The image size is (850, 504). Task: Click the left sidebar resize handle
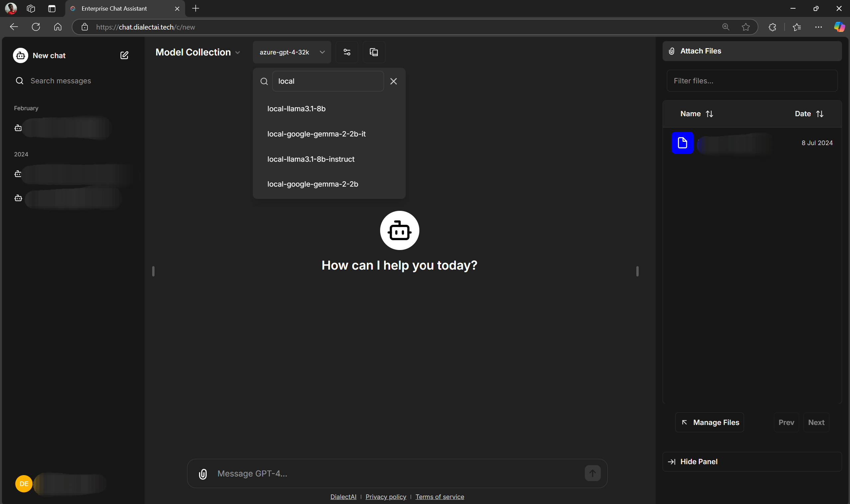pyautogui.click(x=153, y=271)
